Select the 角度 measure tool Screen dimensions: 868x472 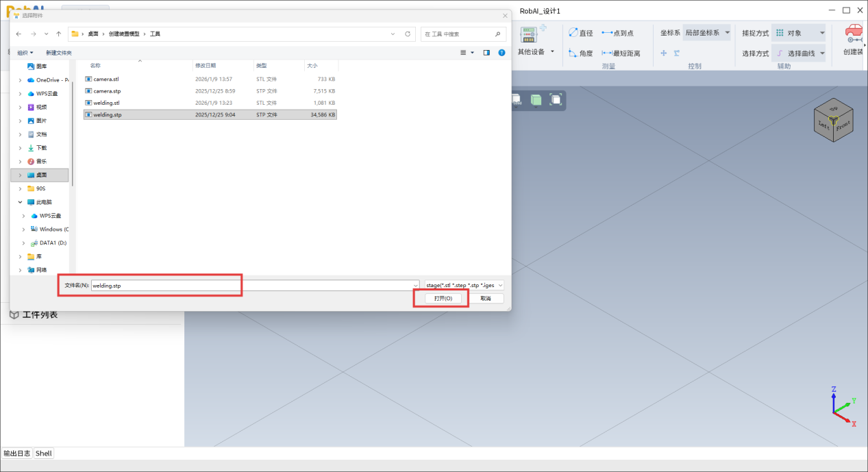click(581, 53)
